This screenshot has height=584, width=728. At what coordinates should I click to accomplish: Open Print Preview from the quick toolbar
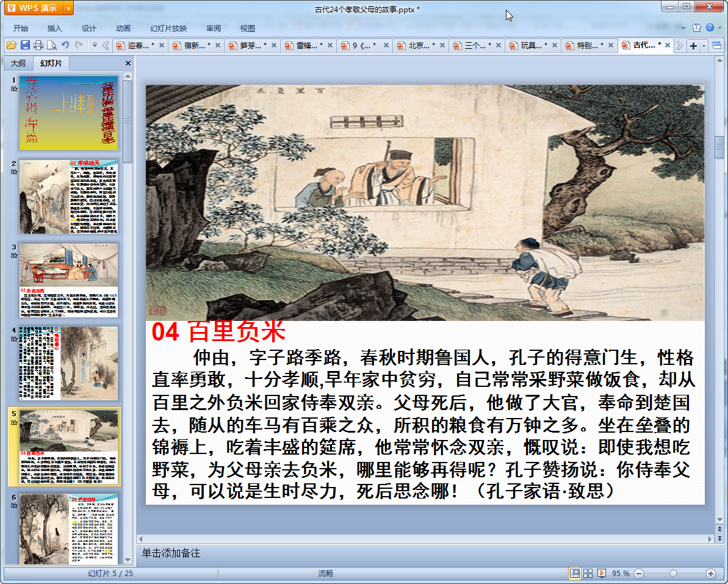[51, 45]
